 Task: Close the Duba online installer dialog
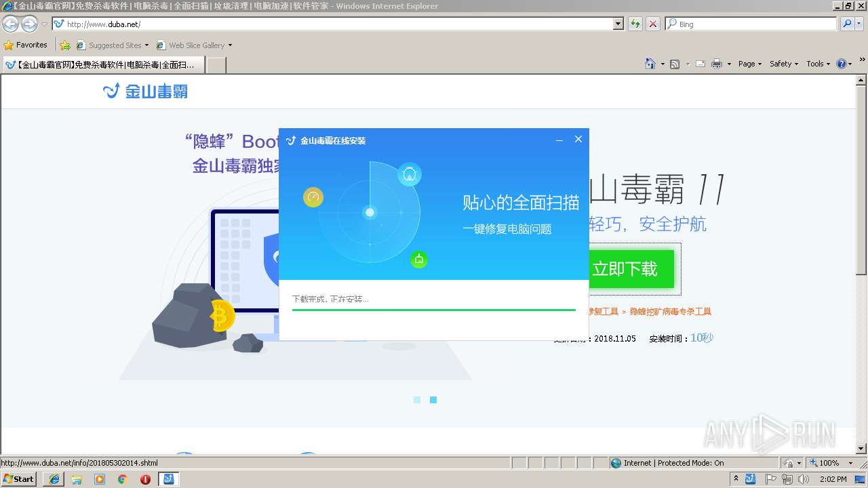[578, 139]
